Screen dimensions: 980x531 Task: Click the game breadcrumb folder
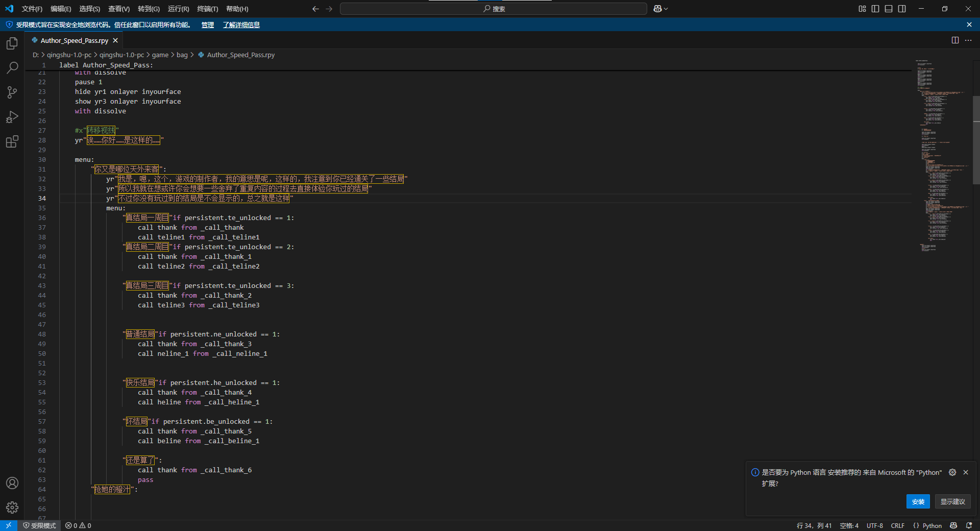coord(160,55)
